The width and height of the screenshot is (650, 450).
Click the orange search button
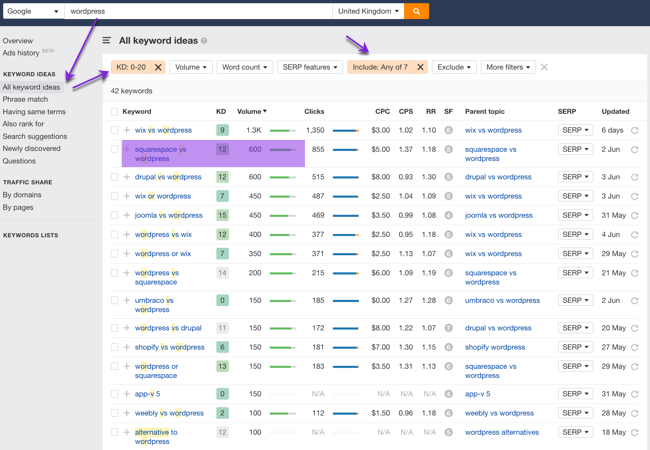click(417, 11)
